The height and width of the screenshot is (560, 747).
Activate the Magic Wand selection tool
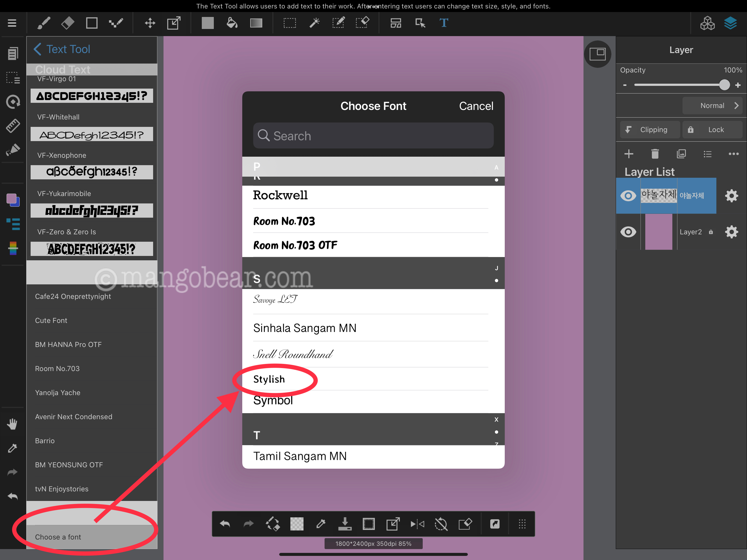[x=314, y=23]
